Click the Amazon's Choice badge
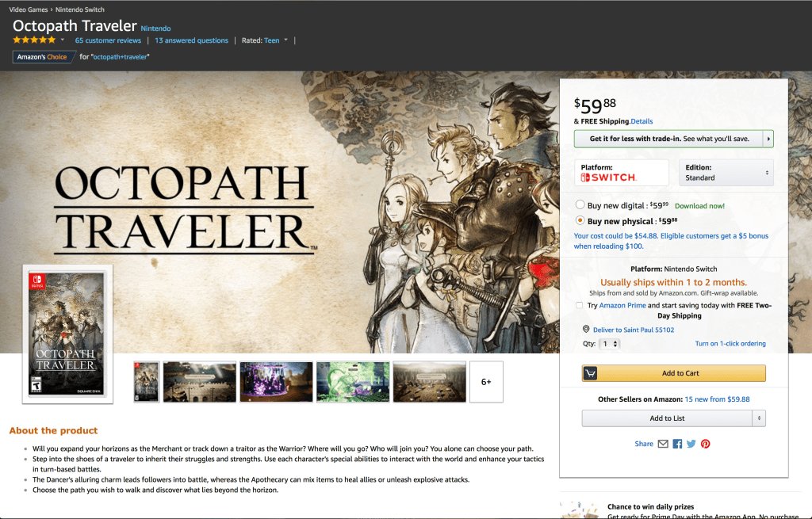Viewport: 812px width, 519px height. (43, 57)
